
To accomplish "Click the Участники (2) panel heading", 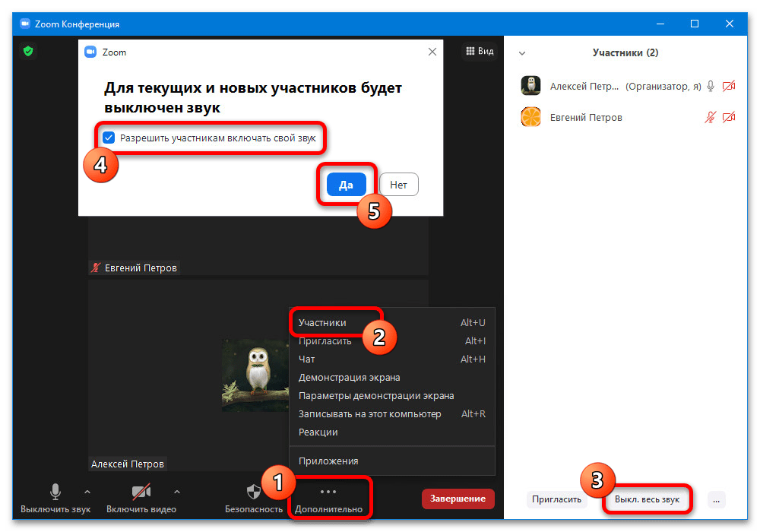I will tap(625, 52).
